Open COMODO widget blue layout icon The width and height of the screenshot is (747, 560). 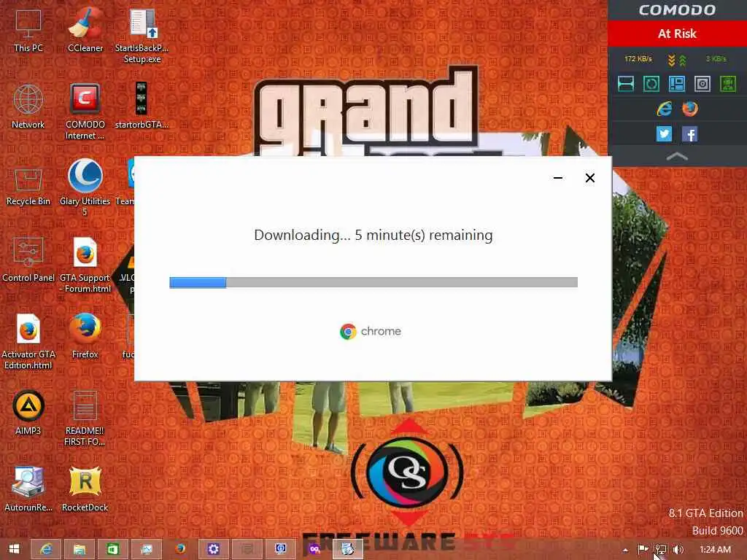click(677, 84)
